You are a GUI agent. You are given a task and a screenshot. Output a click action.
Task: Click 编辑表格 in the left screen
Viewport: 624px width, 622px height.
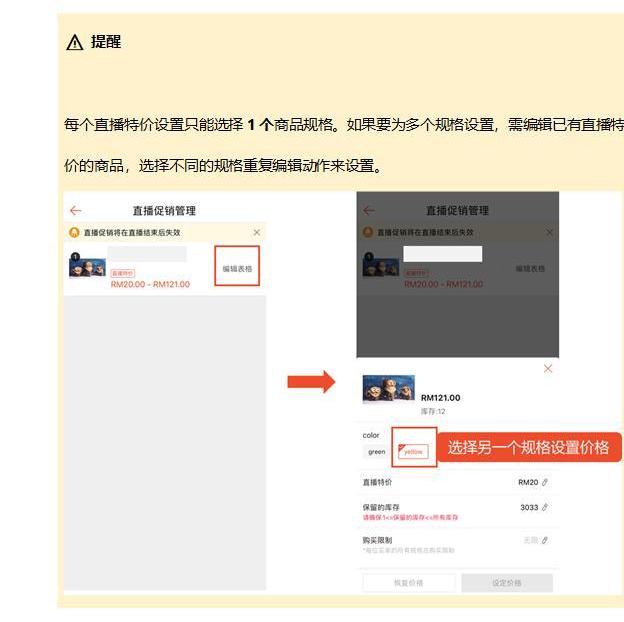point(237,268)
